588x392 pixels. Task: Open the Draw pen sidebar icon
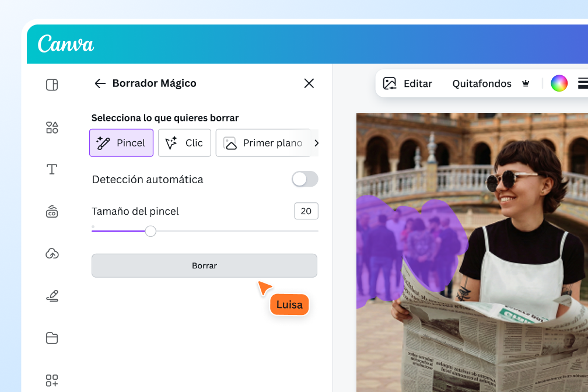[52, 296]
